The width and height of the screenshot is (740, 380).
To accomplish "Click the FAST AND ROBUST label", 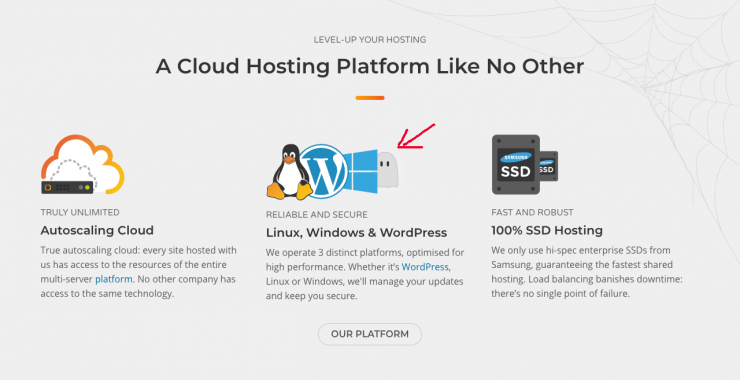I will [532, 212].
